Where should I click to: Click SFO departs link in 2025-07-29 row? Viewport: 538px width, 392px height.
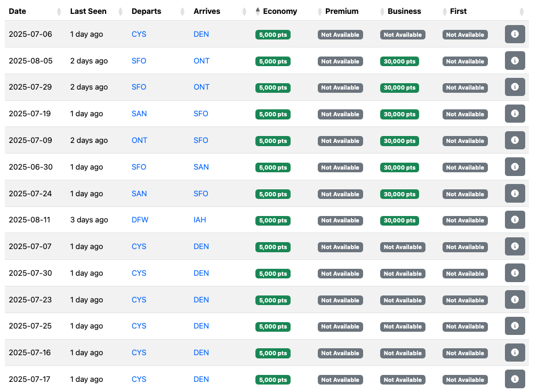139,87
